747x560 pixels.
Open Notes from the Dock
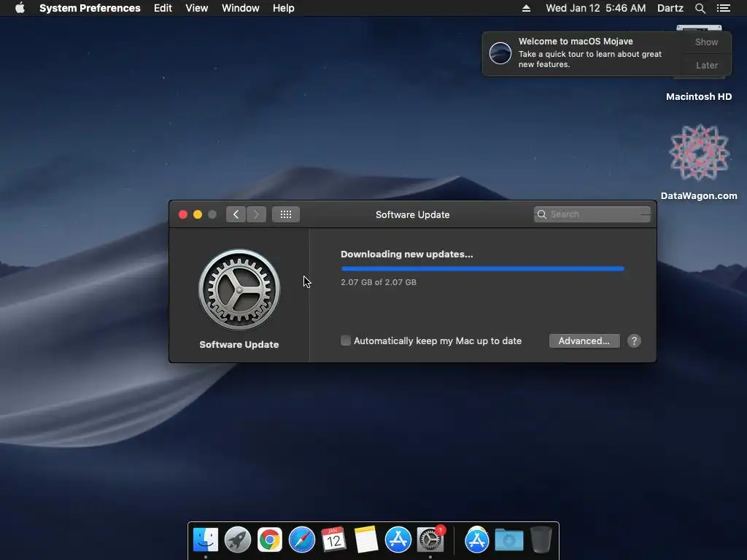pyautogui.click(x=366, y=540)
